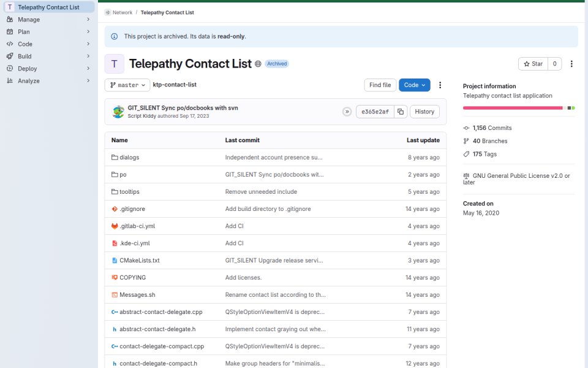Open the blue Code dropdown button
Viewport: 588px width, 368px height.
point(415,85)
